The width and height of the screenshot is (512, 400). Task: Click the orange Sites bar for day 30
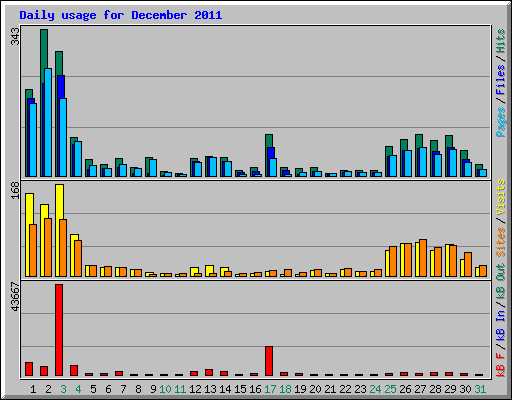(x=468, y=264)
